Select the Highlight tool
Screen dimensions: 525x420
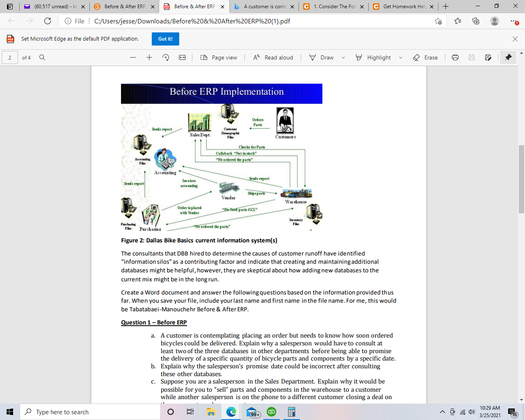373,57
